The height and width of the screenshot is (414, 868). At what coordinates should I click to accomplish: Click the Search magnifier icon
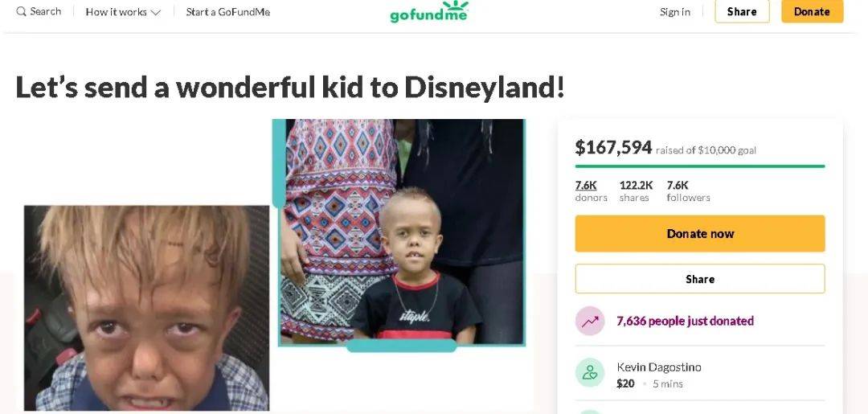[21, 11]
